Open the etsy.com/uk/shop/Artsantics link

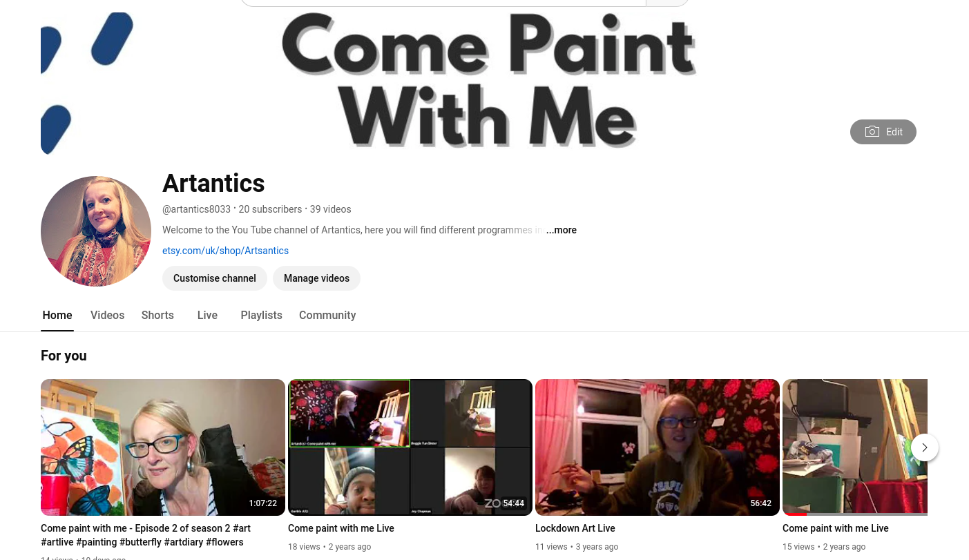click(225, 251)
